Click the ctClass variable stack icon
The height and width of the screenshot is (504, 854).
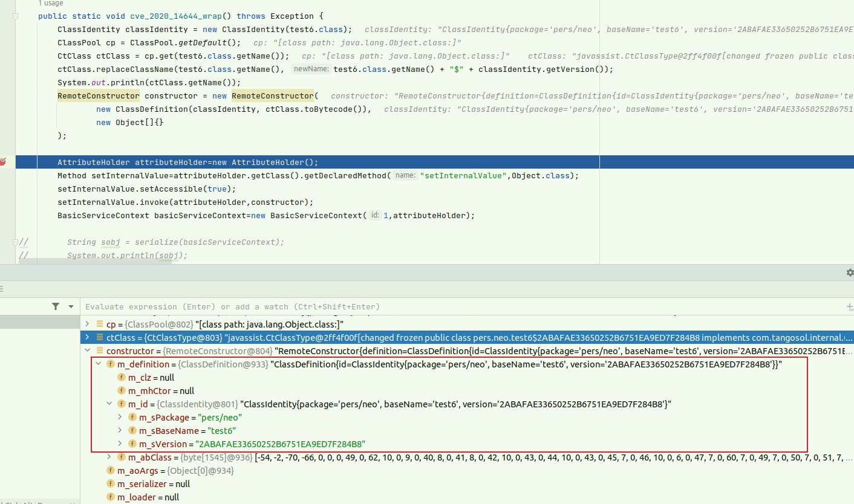click(99, 337)
